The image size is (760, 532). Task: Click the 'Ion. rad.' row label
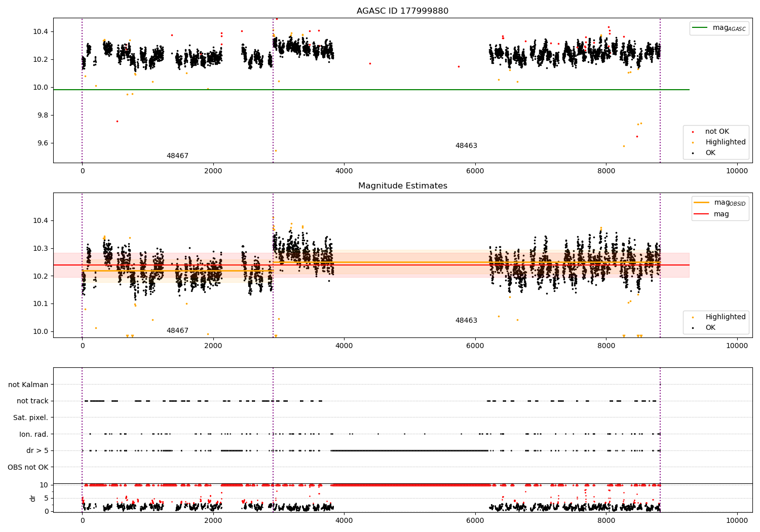34,435
